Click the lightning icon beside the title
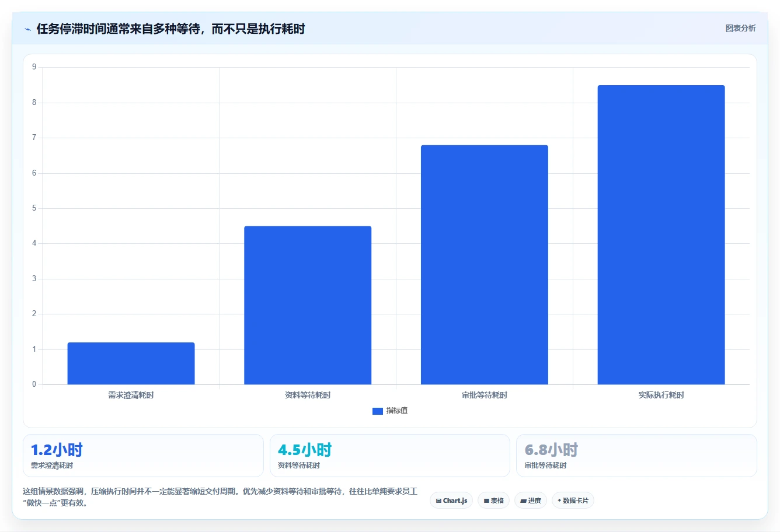 (x=27, y=29)
